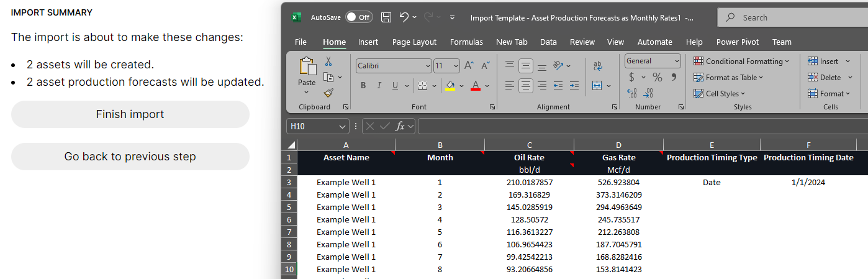Expand the Name Box H10 dropdown
This screenshot has height=279, width=868.
pyautogui.click(x=343, y=126)
